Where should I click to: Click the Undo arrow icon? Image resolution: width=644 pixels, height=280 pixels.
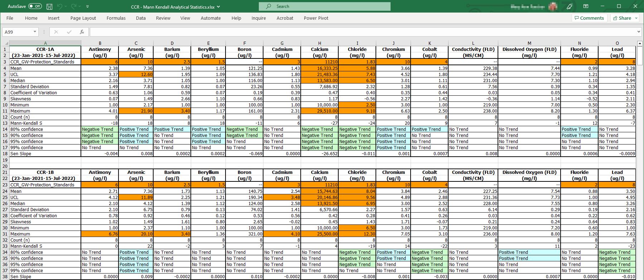pyautogui.click(x=60, y=6)
